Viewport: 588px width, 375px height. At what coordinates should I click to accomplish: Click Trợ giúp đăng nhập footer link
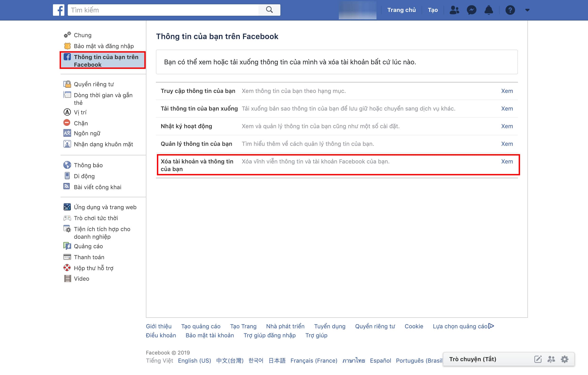[x=270, y=335]
